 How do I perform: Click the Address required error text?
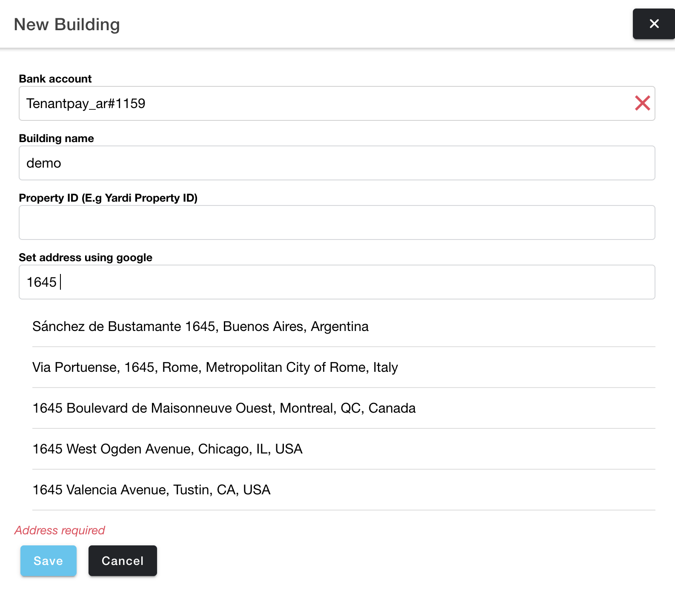[x=60, y=530]
